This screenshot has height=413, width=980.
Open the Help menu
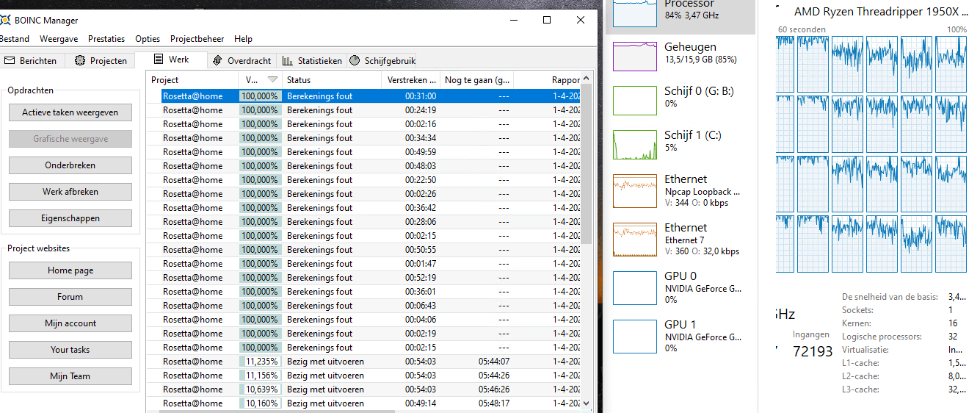(243, 39)
